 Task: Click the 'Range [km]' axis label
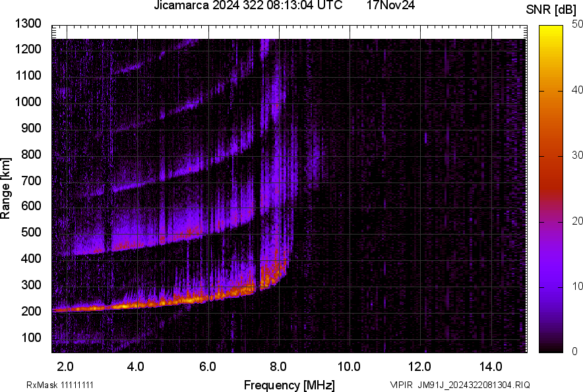5,189
